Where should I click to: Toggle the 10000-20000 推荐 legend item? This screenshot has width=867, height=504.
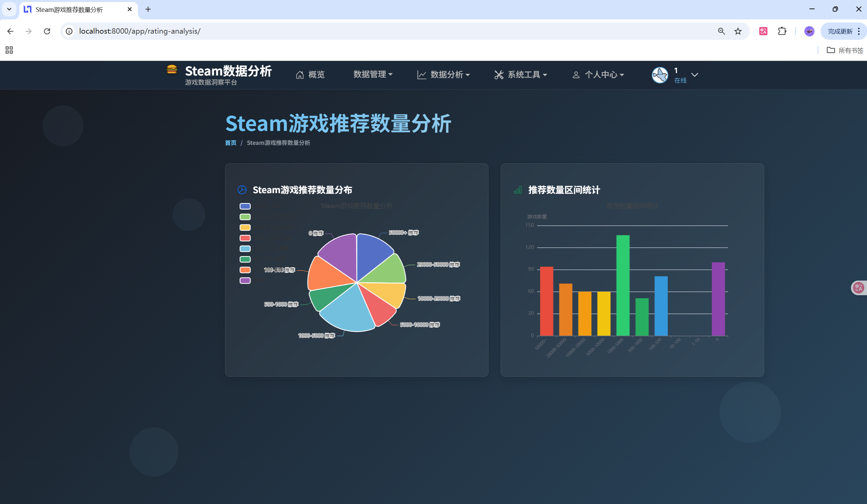tap(245, 228)
